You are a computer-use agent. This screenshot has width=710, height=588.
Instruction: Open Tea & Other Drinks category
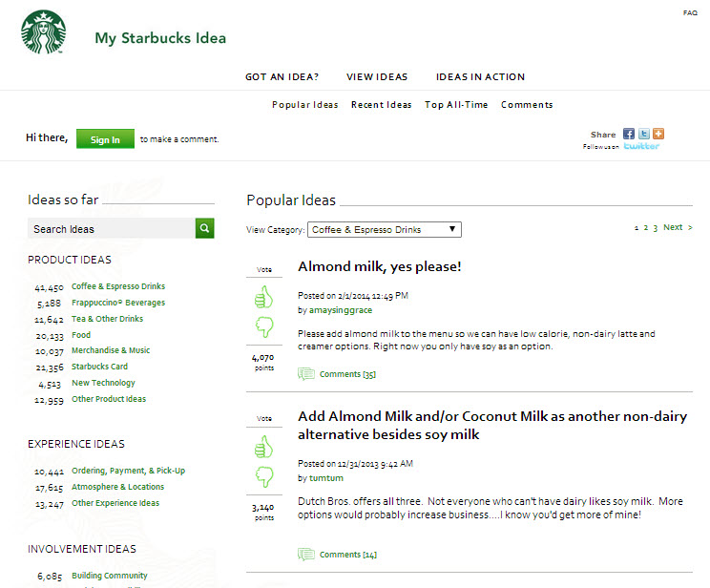tap(107, 319)
